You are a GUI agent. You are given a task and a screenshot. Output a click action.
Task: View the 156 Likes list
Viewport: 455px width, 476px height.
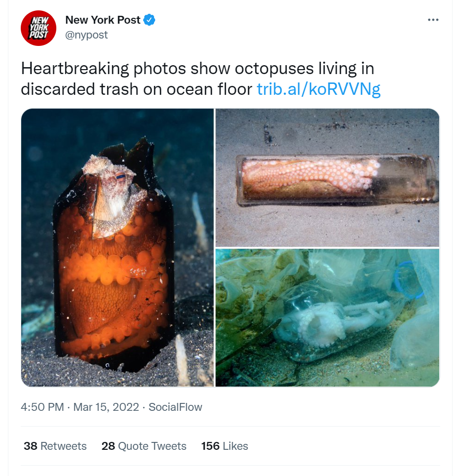point(224,446)
